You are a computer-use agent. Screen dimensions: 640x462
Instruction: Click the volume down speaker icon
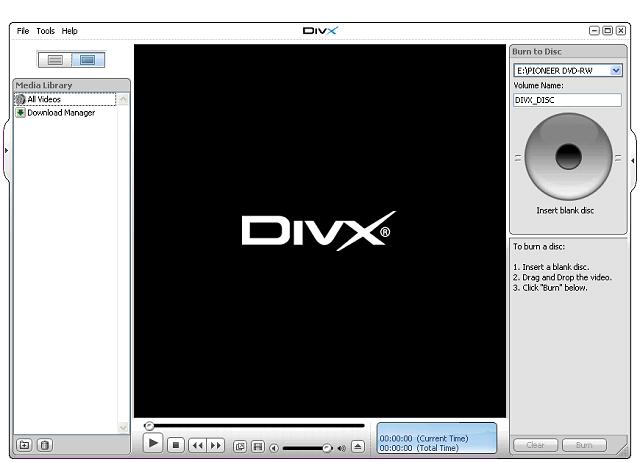pyautogui.click(x=274, y=448)
